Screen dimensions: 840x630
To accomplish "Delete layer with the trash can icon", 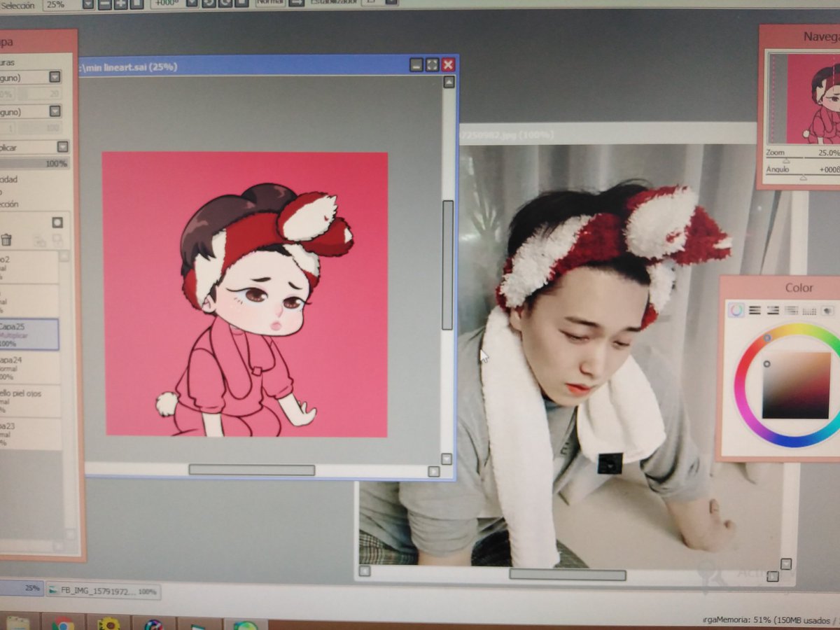I will click(x=6, y=239).
